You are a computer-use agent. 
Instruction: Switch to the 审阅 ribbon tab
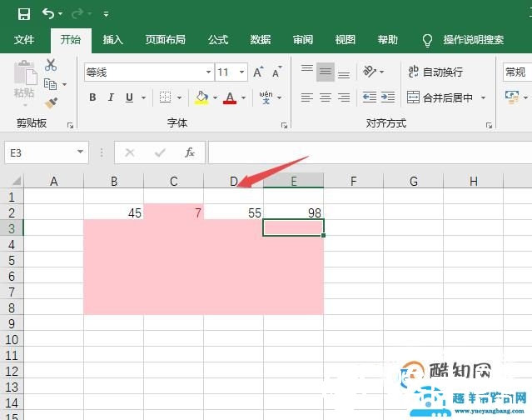(x=303, y=40)
